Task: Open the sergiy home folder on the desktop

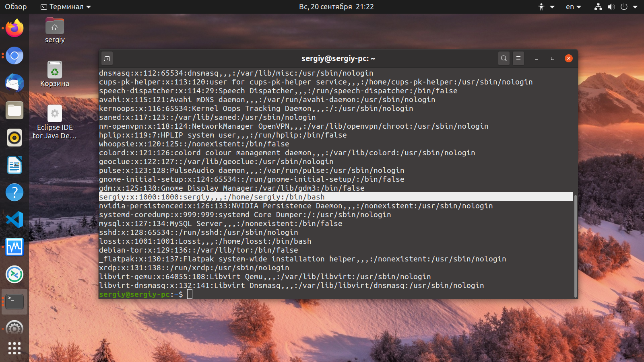Action: point(55,31)
